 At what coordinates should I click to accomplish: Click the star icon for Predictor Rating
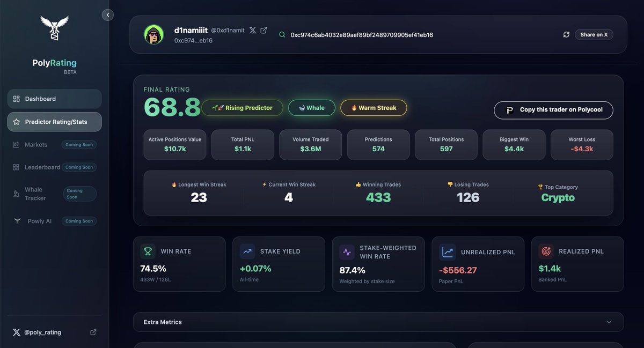click(x=16, y=122)
